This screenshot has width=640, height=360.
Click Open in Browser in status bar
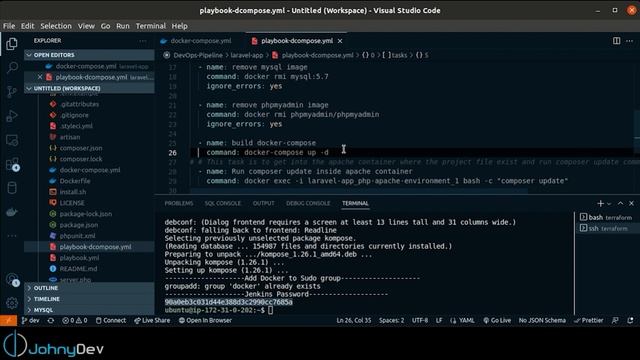click(x=205, y=320)
